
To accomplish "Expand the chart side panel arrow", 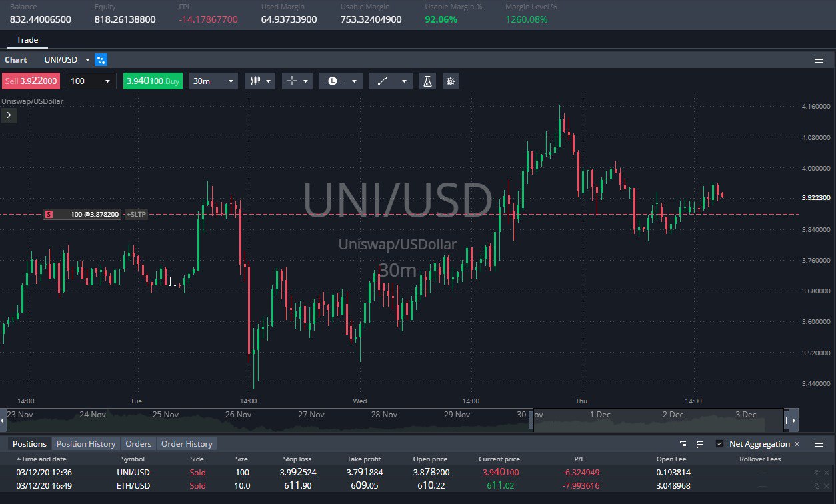I will (9, 115).
